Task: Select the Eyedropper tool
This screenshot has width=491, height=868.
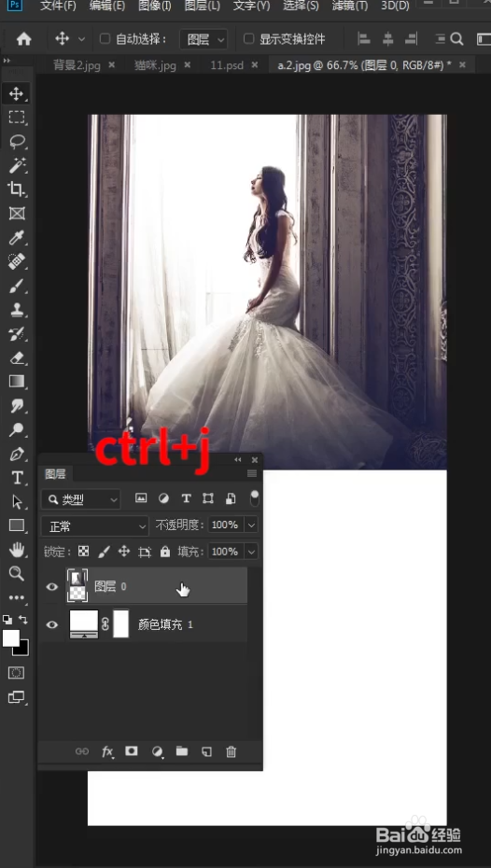Action: (16, 237)
